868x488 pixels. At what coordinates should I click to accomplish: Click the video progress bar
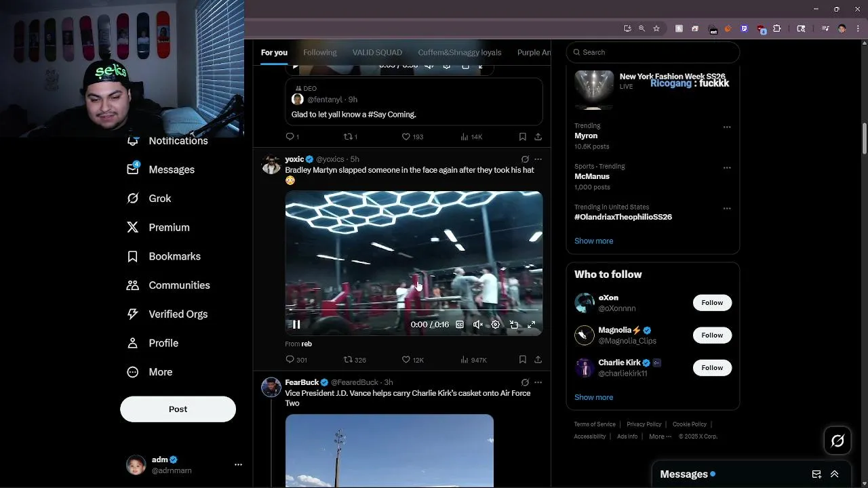point(414,310)
